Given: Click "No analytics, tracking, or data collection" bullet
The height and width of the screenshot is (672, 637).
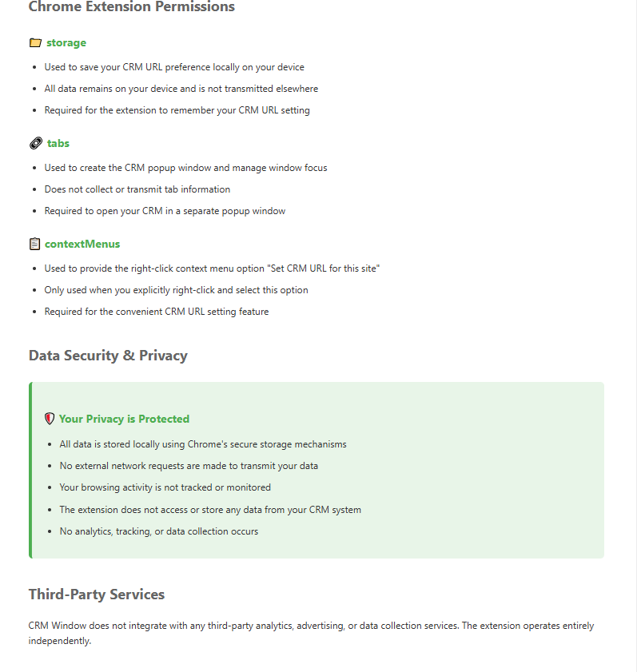Looking at the screenshot, I should [159, 531].
